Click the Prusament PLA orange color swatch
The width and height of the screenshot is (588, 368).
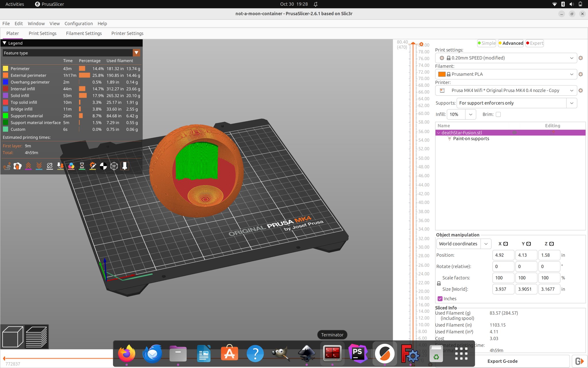442,74
